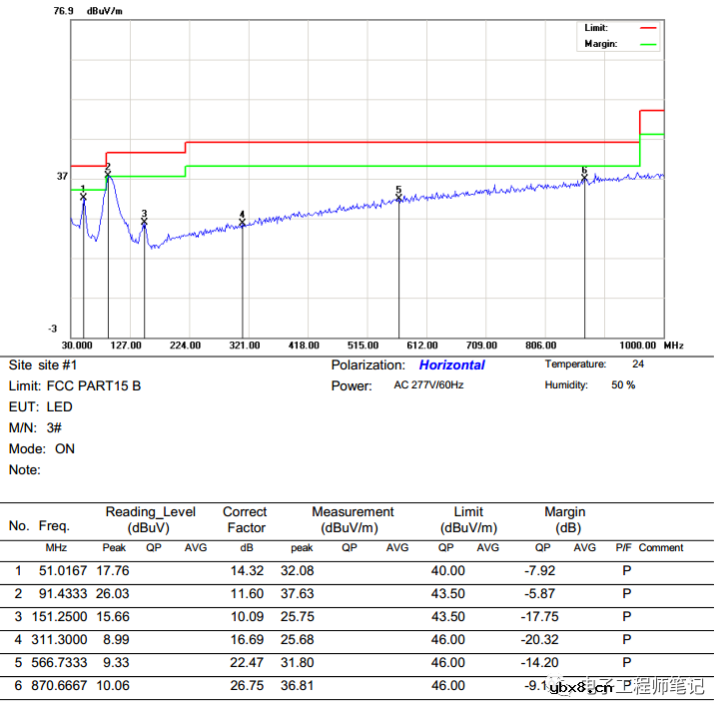Click peak marker 3 on the graph

(x=144, y=222)
